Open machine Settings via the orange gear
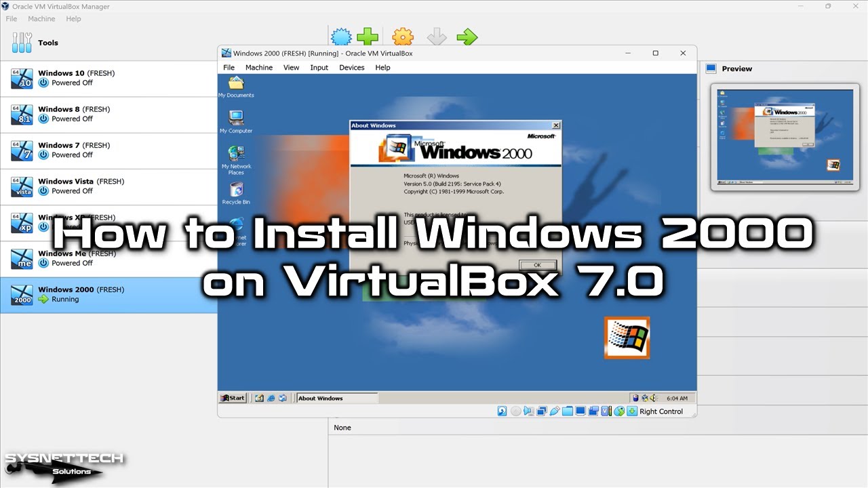This screenshot has width=868, height=488. 403,37
